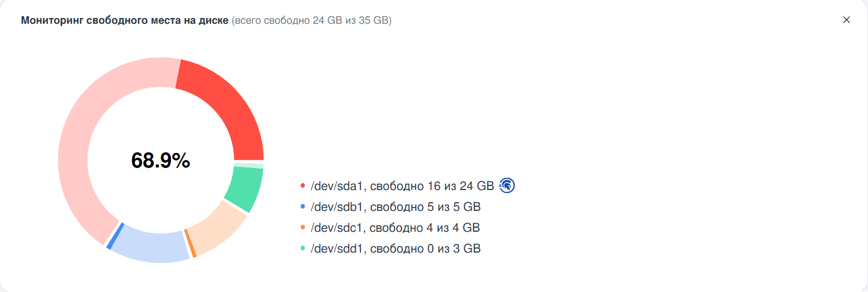This screenshot has width=868, height=292.
Task: Select the '/dev/sda1, свободно 16 из 24 GB' legend text
Action: point(402,186)
